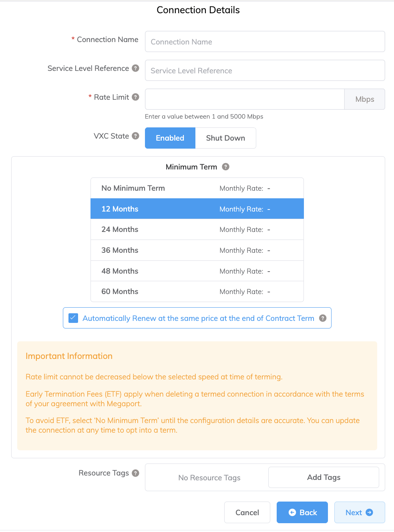Viewport: 394px width, 532px height.
Task: Go Back to the previous step
Action: tap(302, 512)
